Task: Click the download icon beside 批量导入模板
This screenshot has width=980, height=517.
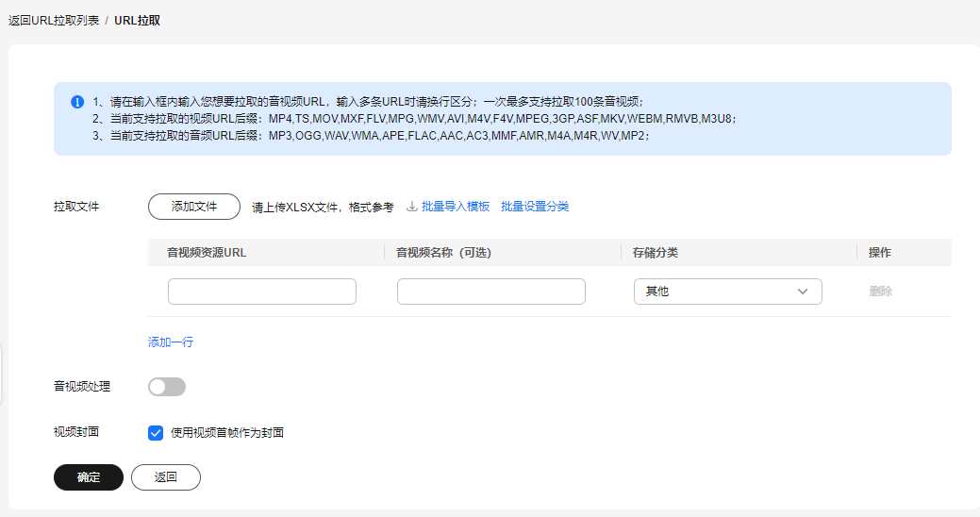Action: point(412,207)
